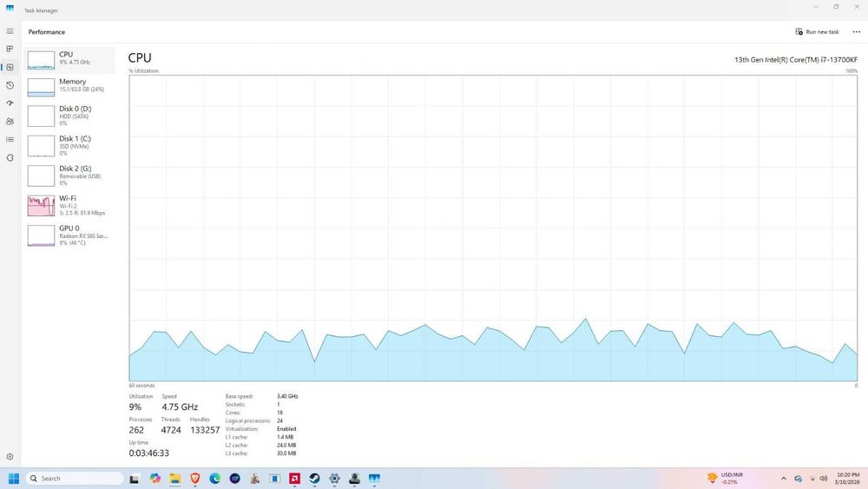Click the 60 seconds graph axis label
This screenshot has height=489, width=868.
click(141, 386)
